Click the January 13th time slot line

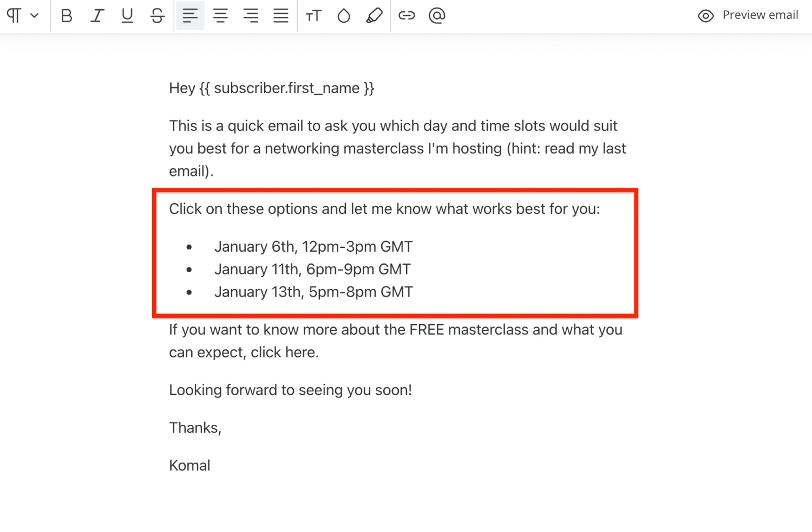pos(313,292)
